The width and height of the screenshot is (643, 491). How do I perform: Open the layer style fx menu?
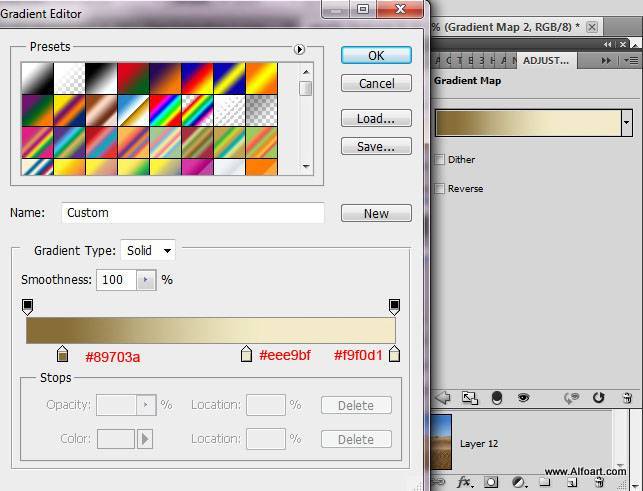click(x=465, y=481)
